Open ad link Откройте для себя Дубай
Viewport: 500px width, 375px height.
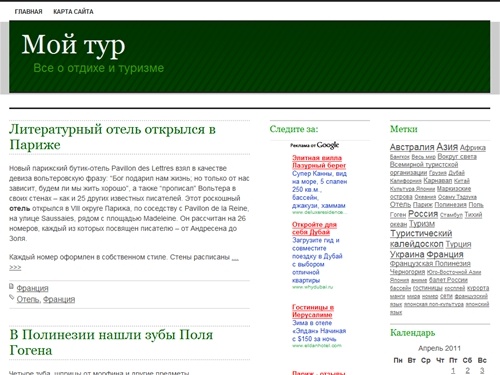(x=314, y=228)
